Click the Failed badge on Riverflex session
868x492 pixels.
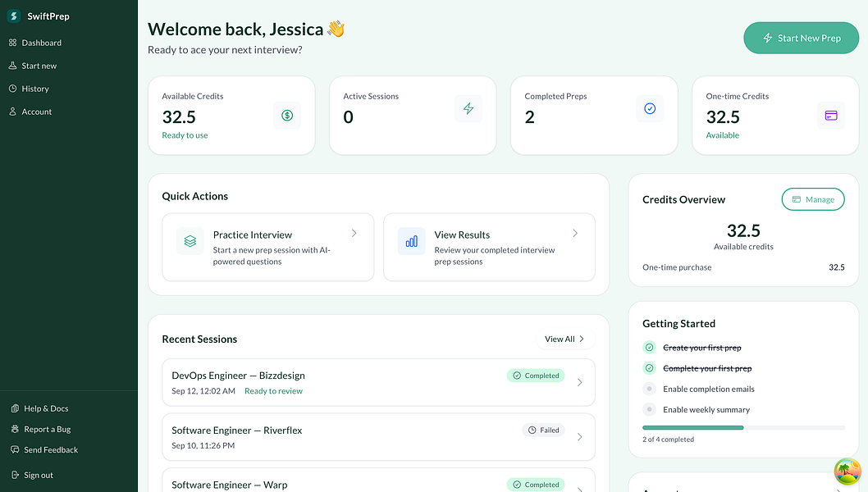543,430
